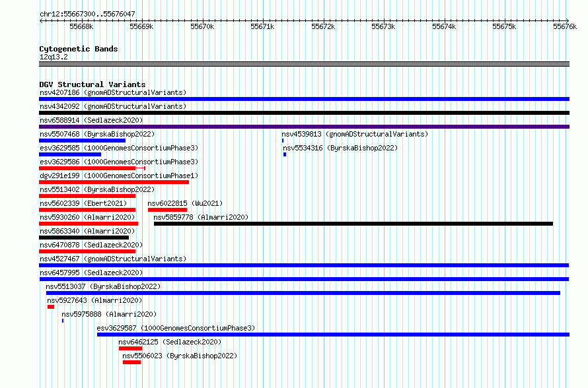Image resolution: width=588 pixels, height=388 pixels.
Task: Click the 55675k ruler position
Action: (x=504, y=26)
